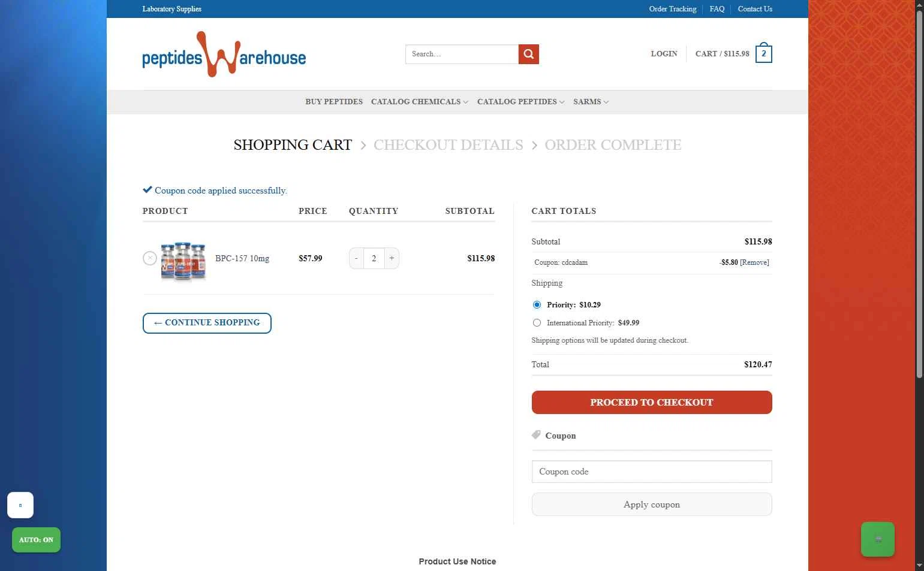Remove BPC-157 10mg with the circle X icon

150,258
